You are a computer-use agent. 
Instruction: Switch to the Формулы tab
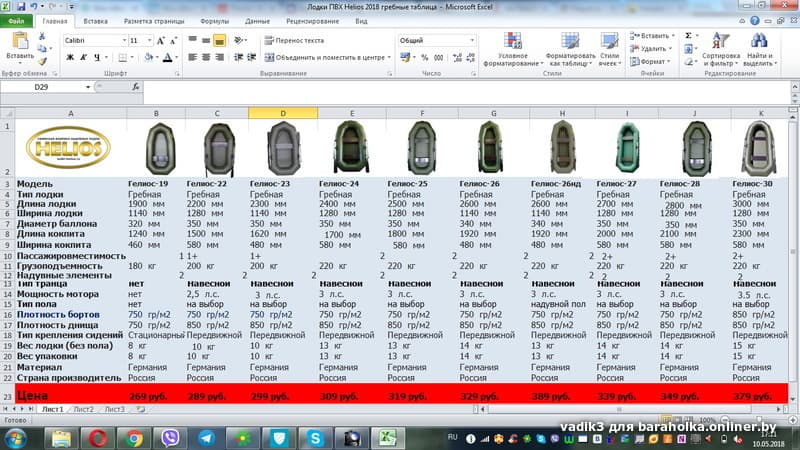214,21
